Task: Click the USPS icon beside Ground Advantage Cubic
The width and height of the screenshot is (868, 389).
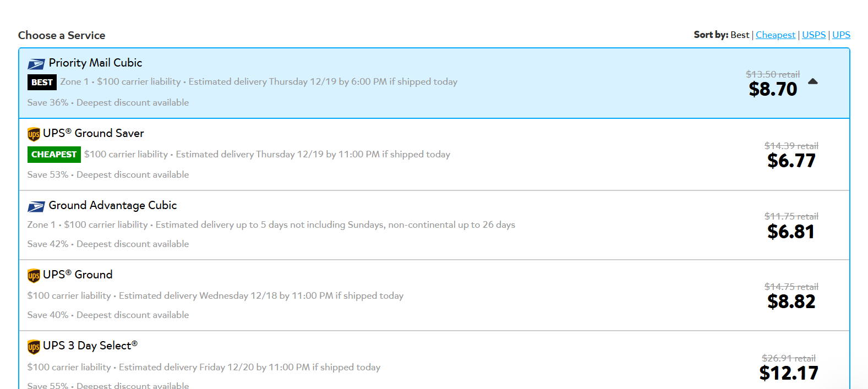Action: (x=36, y=207)
